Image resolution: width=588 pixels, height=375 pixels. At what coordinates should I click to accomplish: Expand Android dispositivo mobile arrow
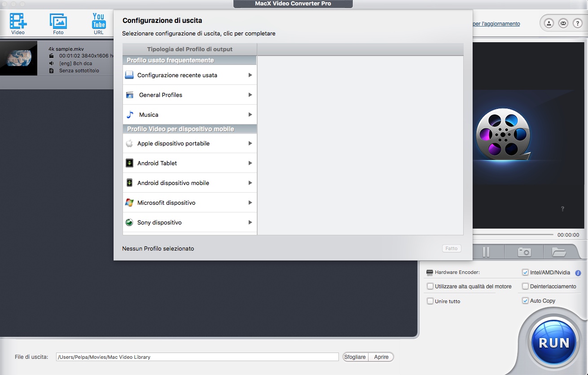tap(250, 183)
